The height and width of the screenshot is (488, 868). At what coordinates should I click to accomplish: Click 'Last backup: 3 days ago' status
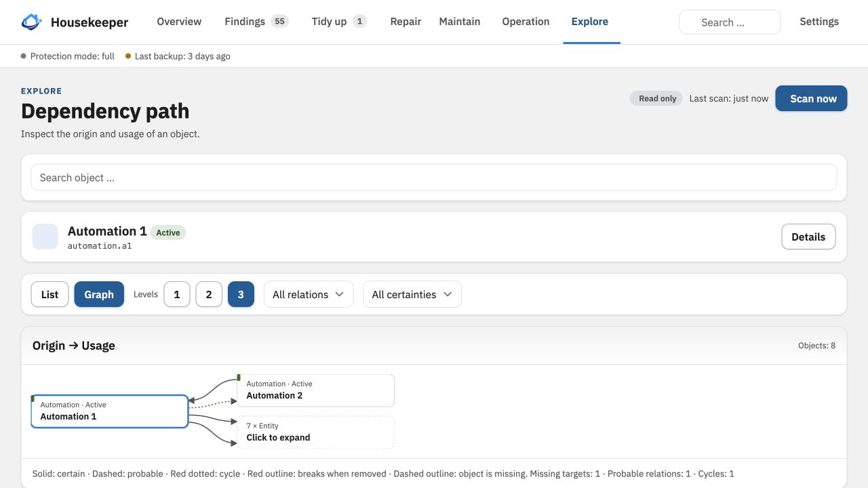click(178, 56)
